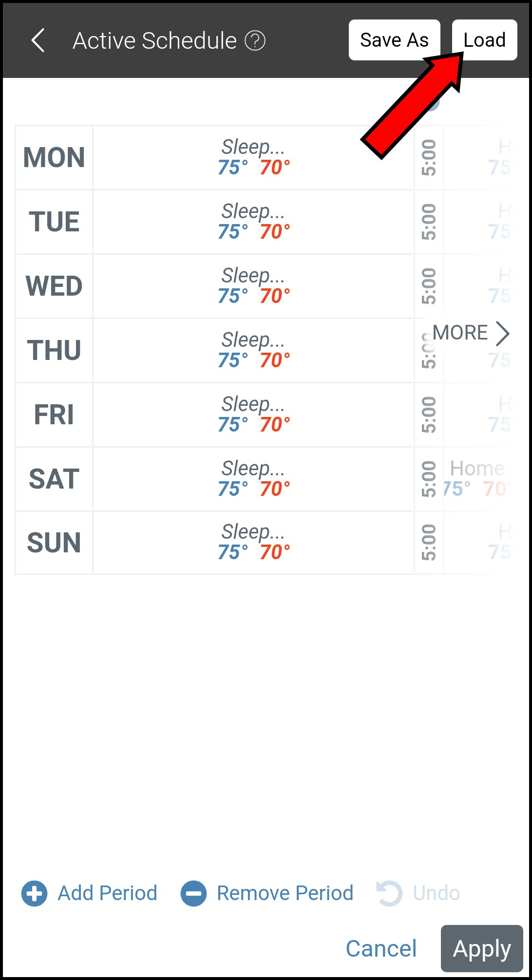Apply the schedule changes
Image resolution: width=532 pixels, height=980 pixels.
click(x=481, y=948)
